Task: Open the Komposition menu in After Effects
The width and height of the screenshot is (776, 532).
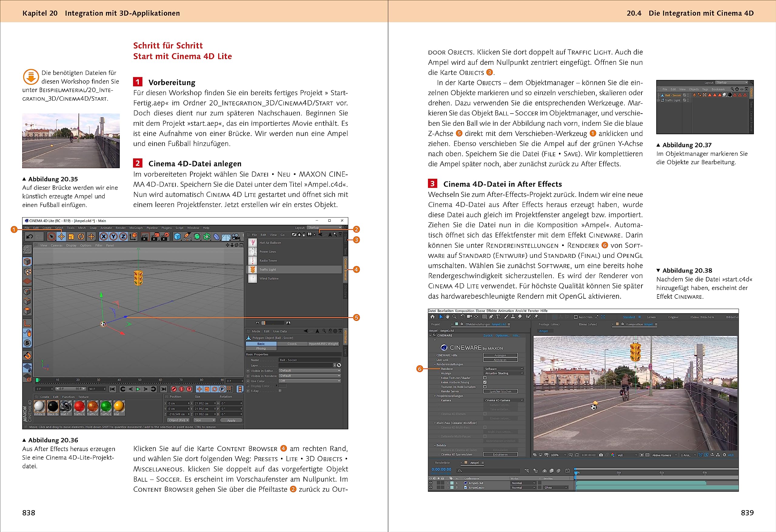Action: pos(464,311)
